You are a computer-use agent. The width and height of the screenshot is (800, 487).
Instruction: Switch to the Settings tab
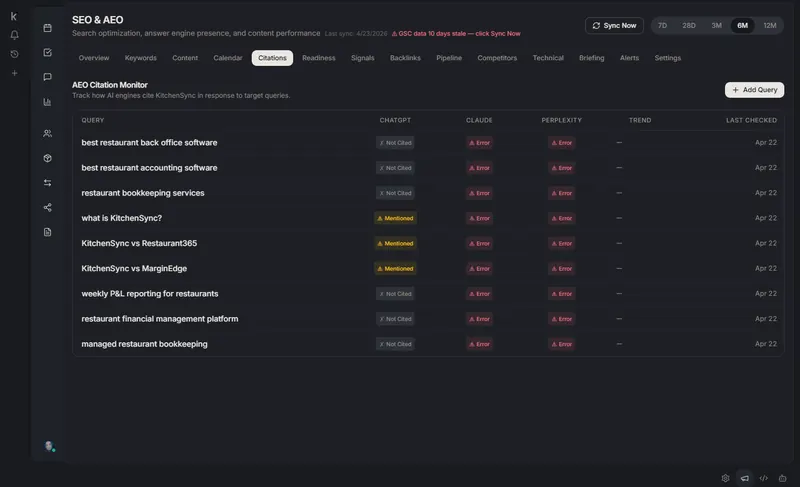(667, 58)
